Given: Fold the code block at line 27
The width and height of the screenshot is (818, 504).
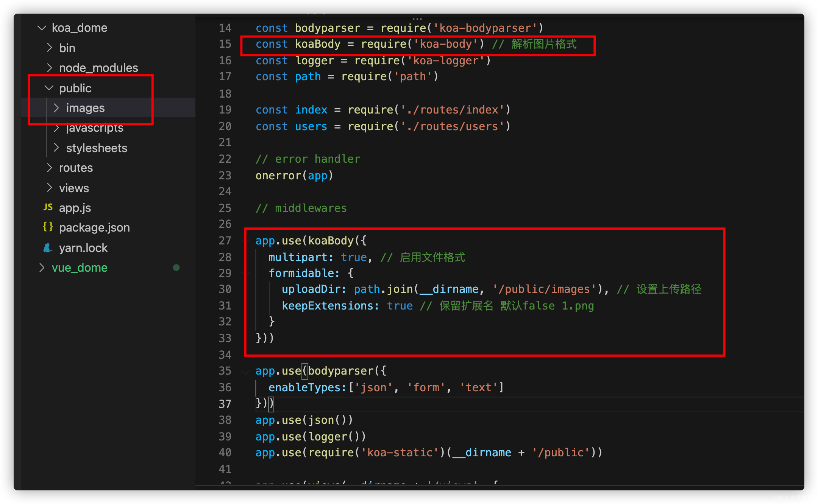Looking at the screenshot, I should click(246, 241).
